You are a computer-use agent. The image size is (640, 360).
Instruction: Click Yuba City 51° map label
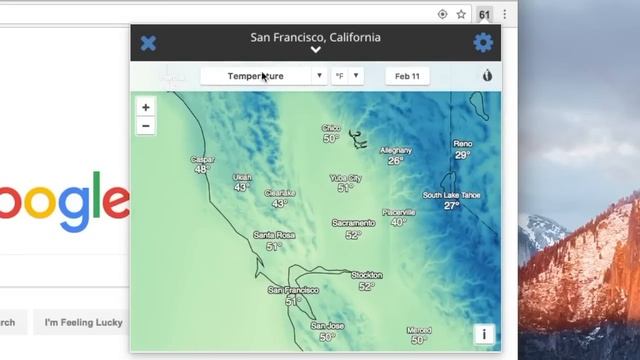[345, 183]
